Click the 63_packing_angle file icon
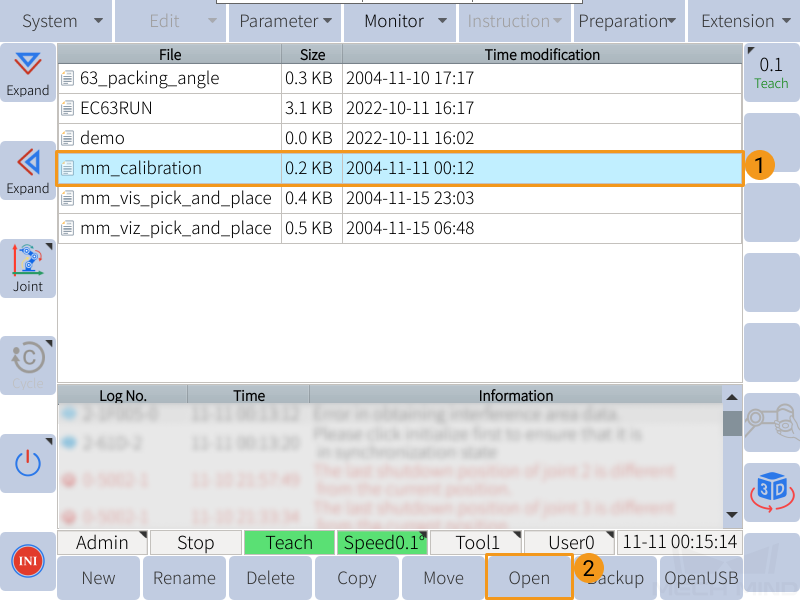This screenshot has height=600, width=800. (67, 78)
